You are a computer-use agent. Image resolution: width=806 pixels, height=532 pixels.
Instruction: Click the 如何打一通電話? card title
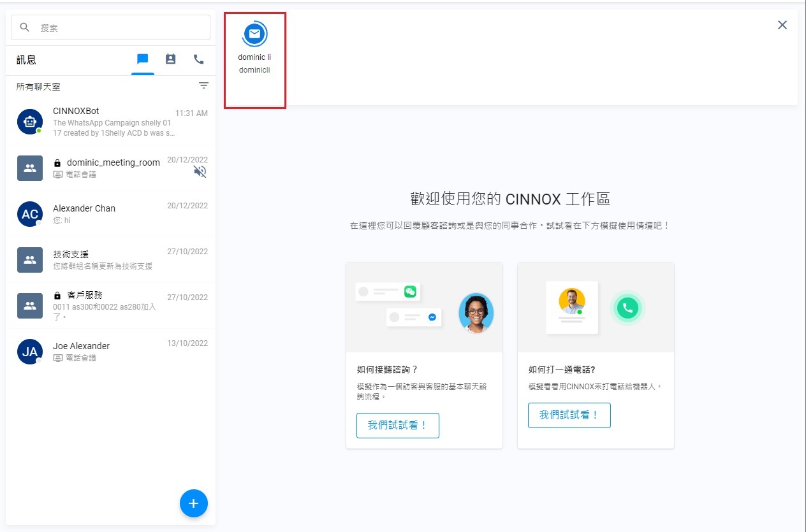[x=562, y=370]
